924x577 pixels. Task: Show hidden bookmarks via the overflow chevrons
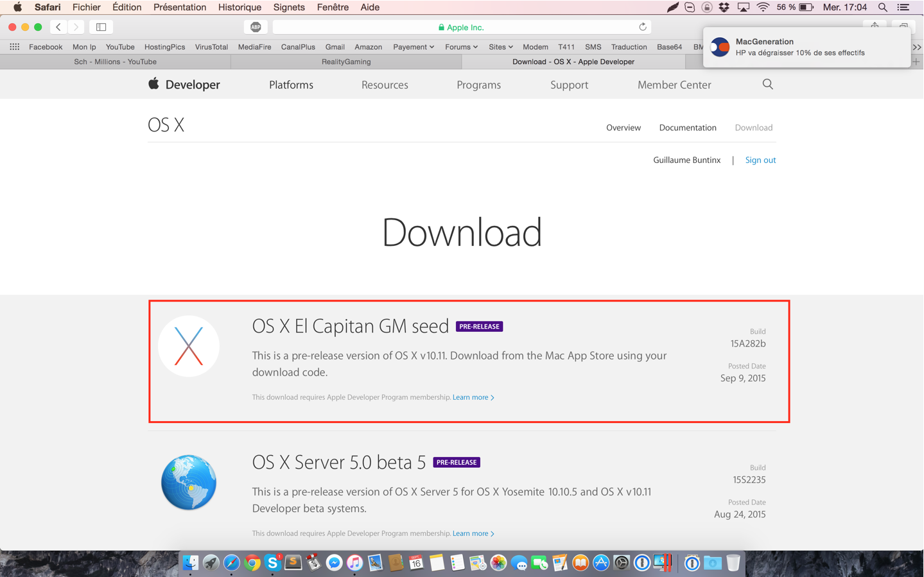pos(917,47)
